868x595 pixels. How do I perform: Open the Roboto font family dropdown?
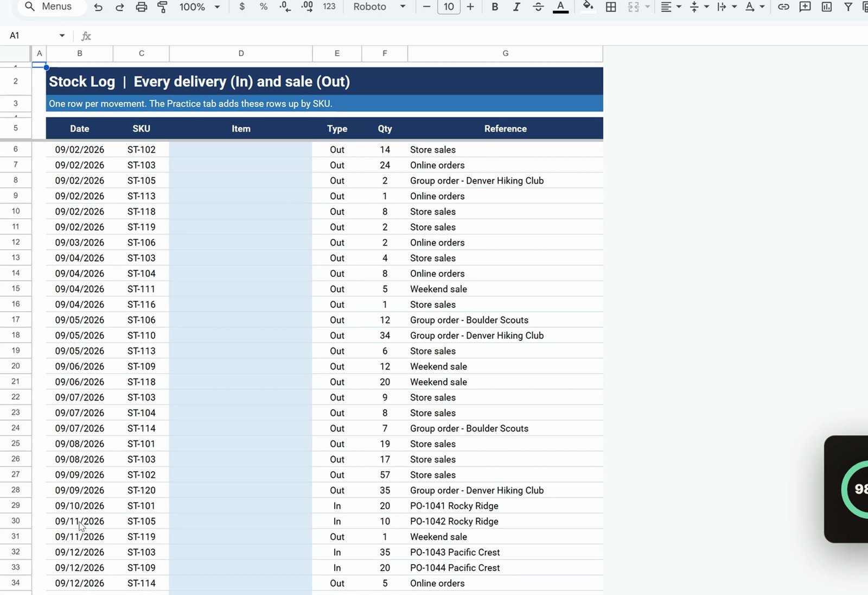(379, 7)
